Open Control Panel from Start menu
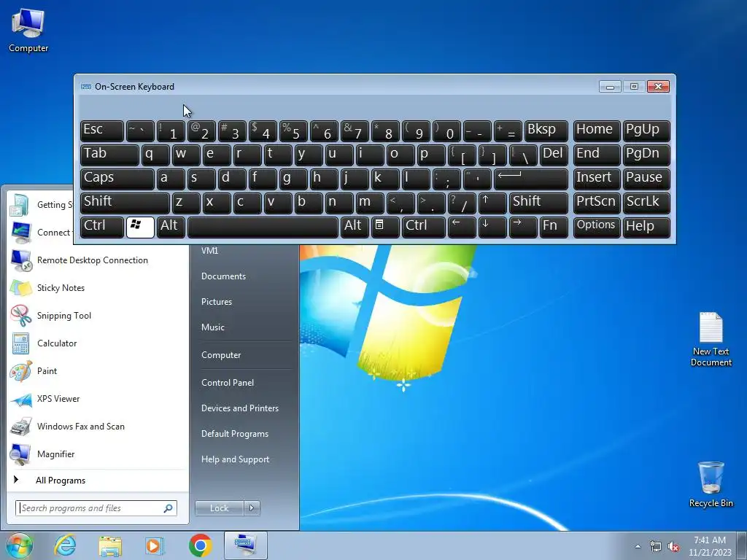The image size is (747, 560). pos(244,383)
